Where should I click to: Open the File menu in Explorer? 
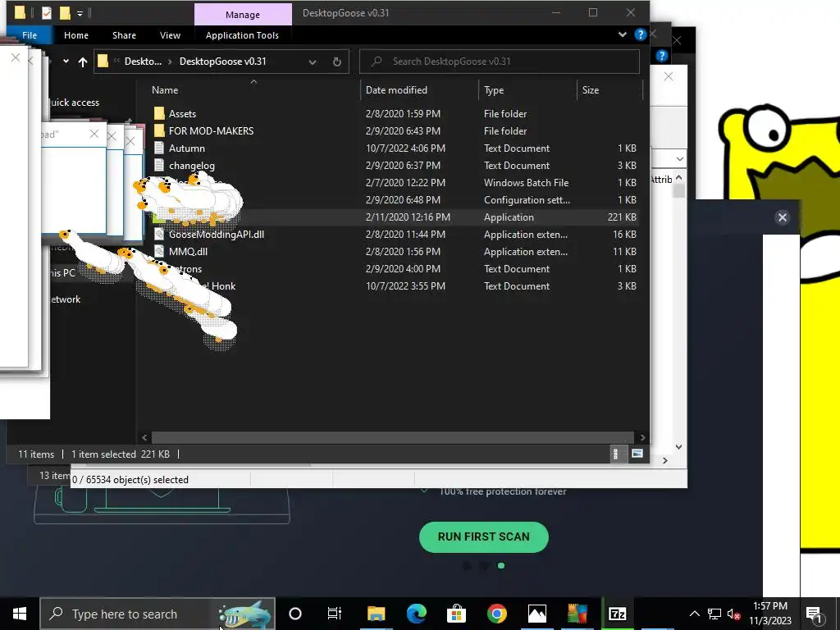(30, 35)
